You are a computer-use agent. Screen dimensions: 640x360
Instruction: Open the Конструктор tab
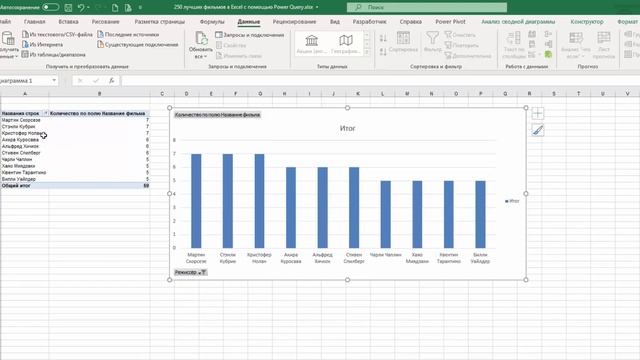click(587, 22)
